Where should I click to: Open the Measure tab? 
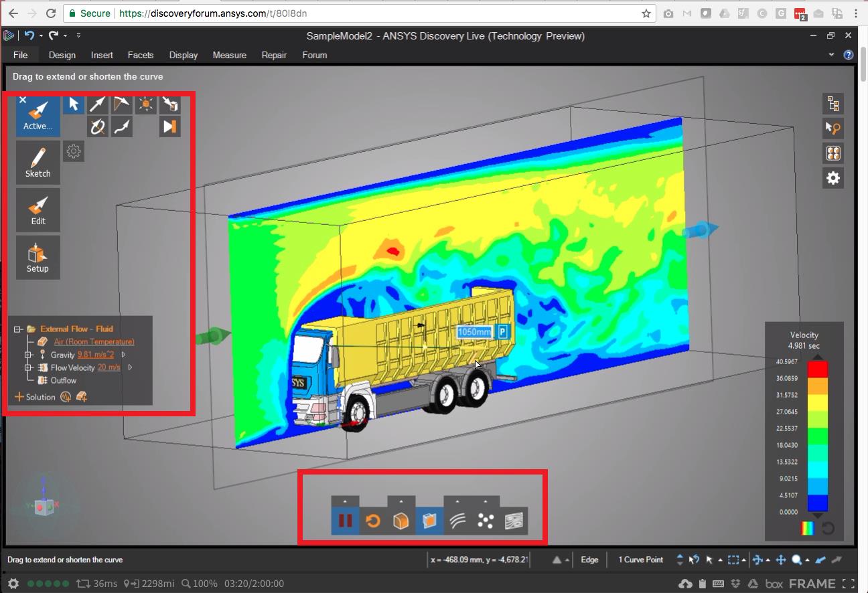(230, 55)
